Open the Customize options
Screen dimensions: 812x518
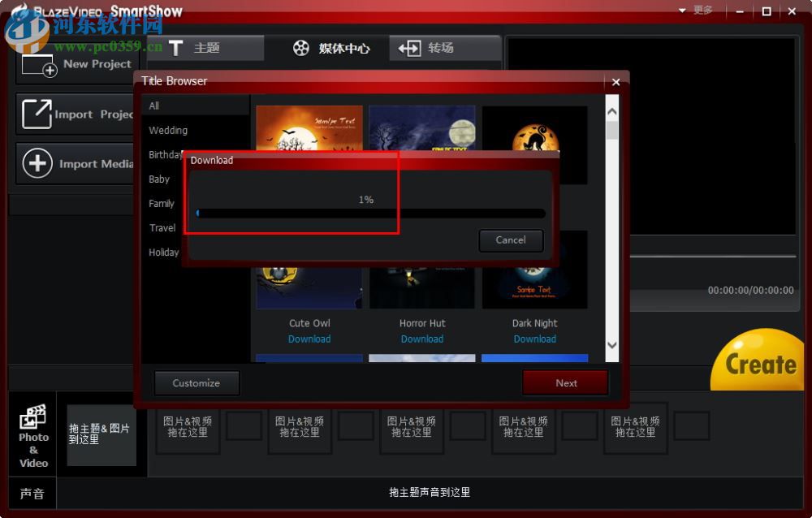pos(197,382)
